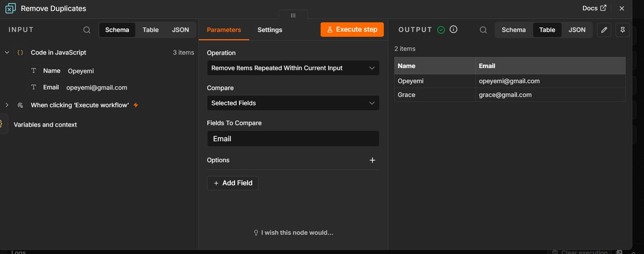Switch input view to JSON
Viewport: 644px width, 254px height.
coord(180,30)
